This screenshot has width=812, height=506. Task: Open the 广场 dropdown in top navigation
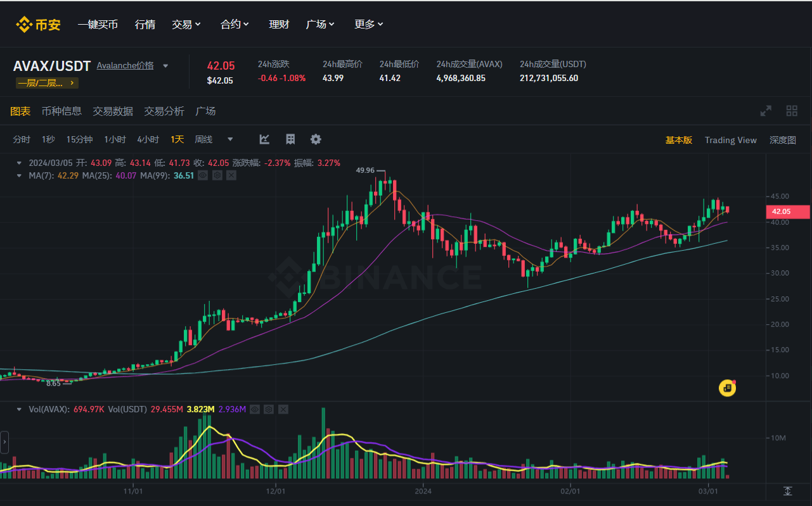pos(320,24)
